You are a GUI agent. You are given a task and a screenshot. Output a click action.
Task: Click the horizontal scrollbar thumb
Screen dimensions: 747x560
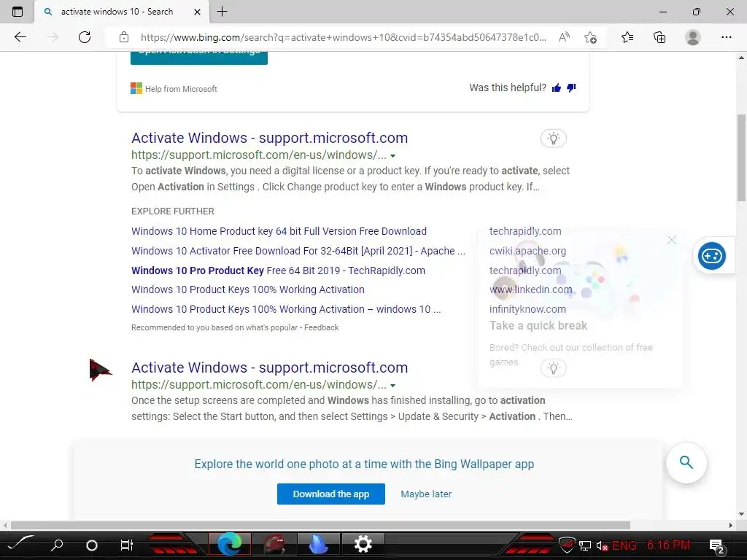[x=320, y=525]
